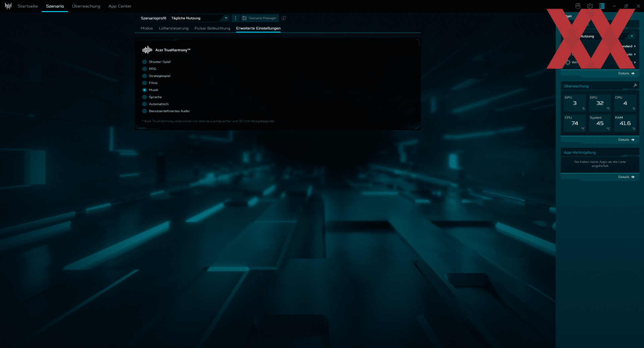The height and width of the screenshot is (348, 644).
Task: Switch to the Pulsar Beleuchtung sub-tab
Action: coord(212,28)
